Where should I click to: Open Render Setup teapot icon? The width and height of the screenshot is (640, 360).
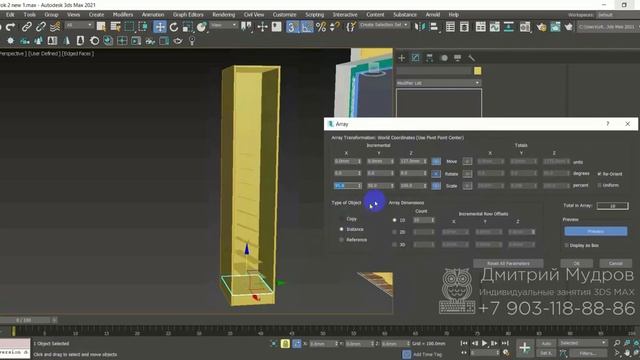click(542, 27)
